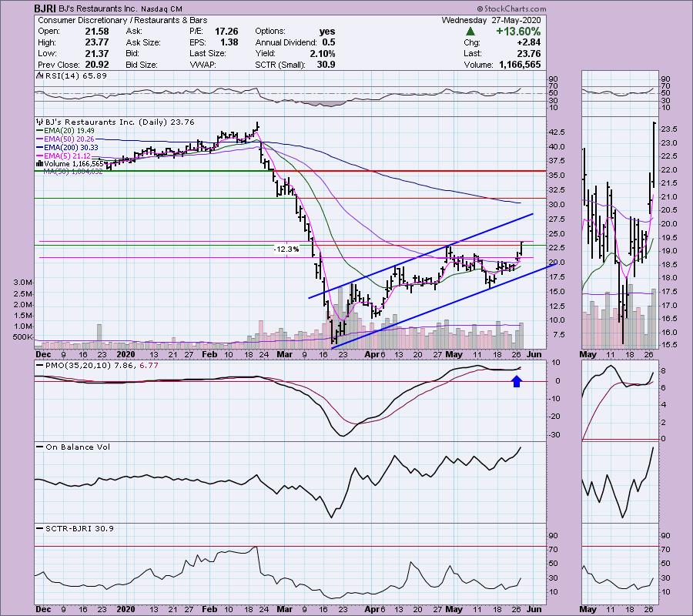Click the Feb label on the price chart's date axis
Image resolution: width=693 pixels, height=616 pixels.
tap(209, 354)
